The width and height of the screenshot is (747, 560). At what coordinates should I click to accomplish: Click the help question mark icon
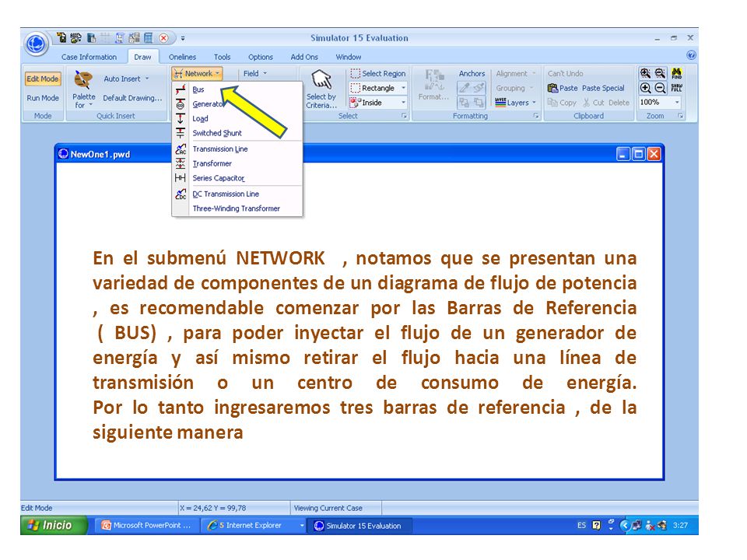[x=691, y=55]
